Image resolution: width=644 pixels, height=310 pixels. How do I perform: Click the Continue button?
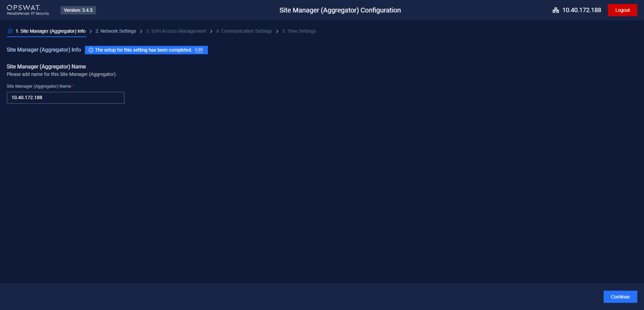point(620,297)
